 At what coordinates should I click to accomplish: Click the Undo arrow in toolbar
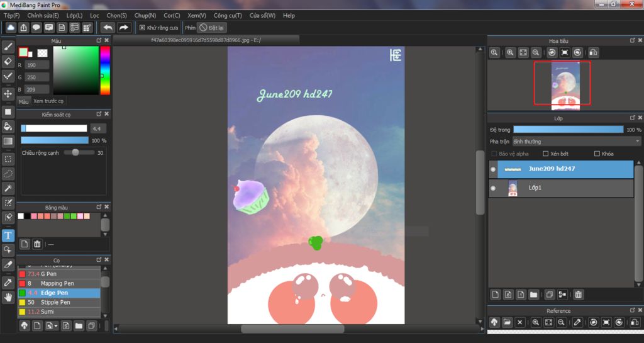pos(108,28)
